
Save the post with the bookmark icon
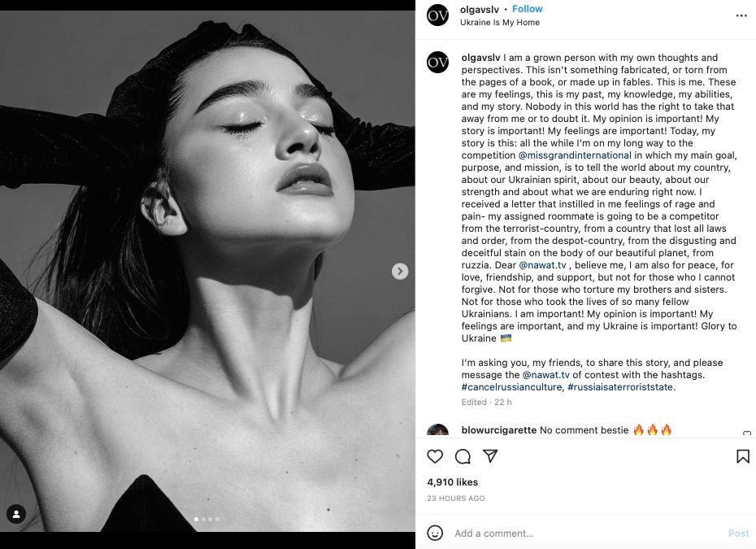743,456
